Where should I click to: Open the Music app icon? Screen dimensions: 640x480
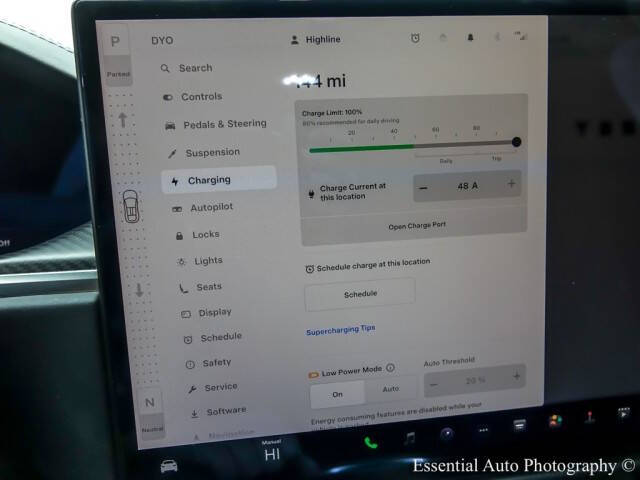coord(409,438)
